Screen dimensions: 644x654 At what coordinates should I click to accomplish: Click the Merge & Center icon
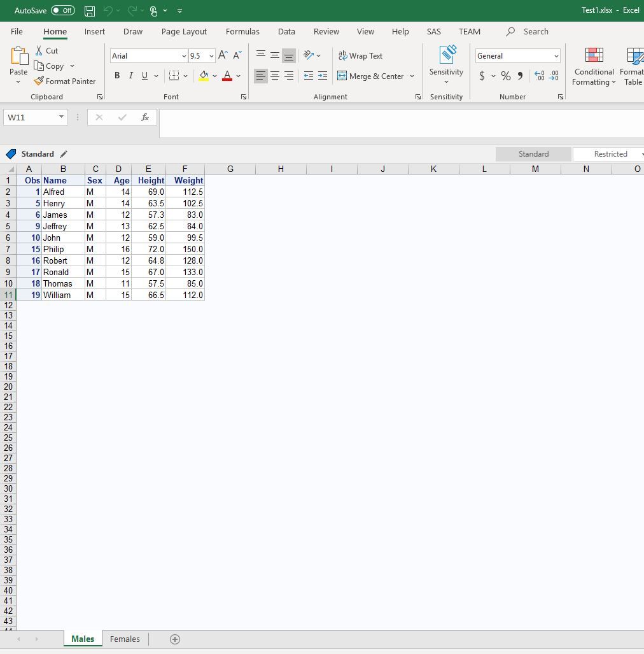pyautogui.click(x=342, y=76)
